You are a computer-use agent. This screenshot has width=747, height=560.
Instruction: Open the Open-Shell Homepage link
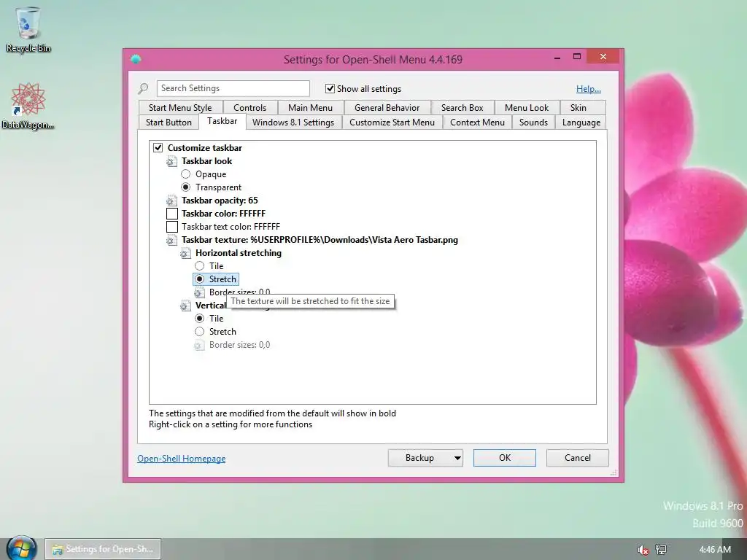pyautogui.click(x=182, y=459)
